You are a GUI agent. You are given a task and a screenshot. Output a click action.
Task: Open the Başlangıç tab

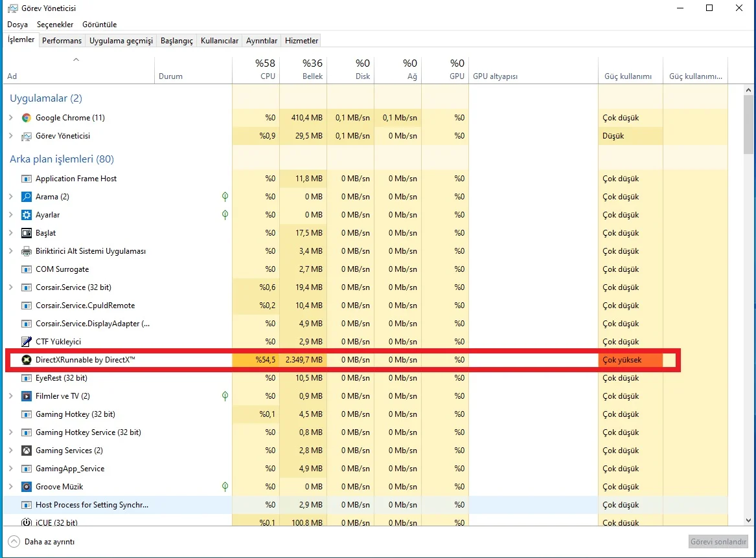click(177, 41)
